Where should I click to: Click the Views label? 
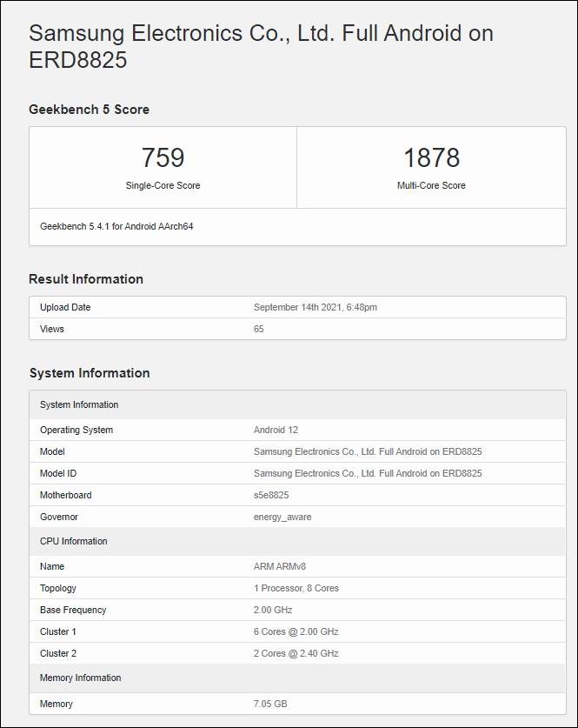[52, 329]
